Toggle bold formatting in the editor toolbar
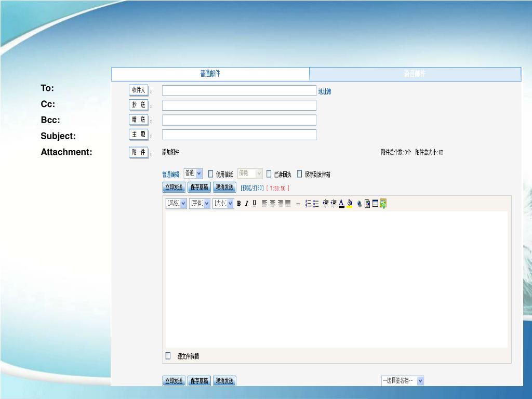Viewport: 532px width, 399px height. pos(239,204)
